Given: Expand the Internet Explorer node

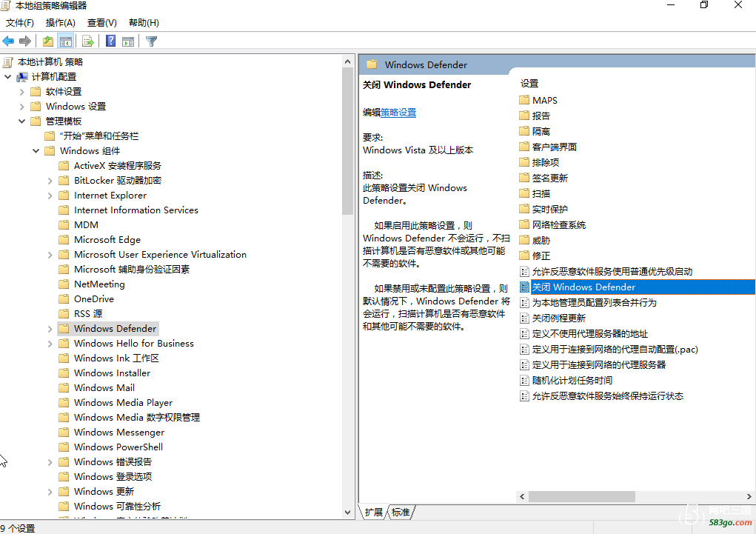Looking at the screenshot, I should click(50, 196).
